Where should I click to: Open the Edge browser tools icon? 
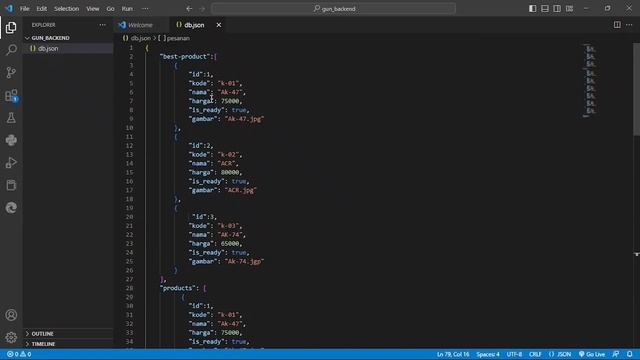click(x=11, y=208)
